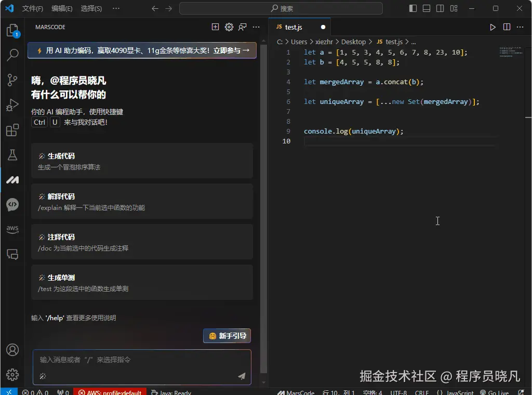Click the 搜索 command center box
Viewport: 532px width, 395px height.
[281, 8]
